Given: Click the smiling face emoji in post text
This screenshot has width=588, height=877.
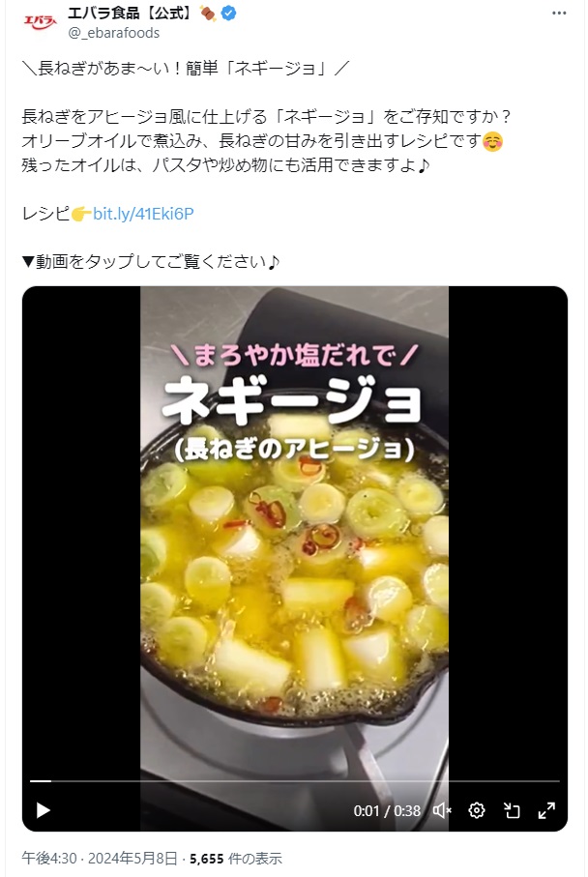Looking at the screenshot, I should (492, 141).
